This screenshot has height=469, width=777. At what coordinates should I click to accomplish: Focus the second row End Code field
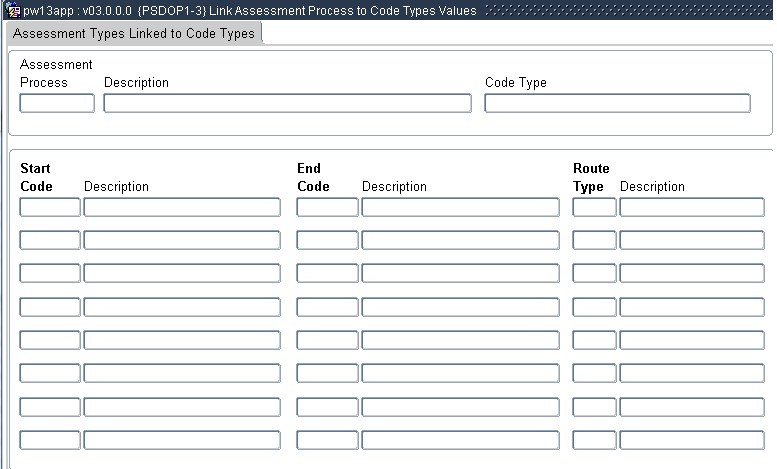[327, 240]
